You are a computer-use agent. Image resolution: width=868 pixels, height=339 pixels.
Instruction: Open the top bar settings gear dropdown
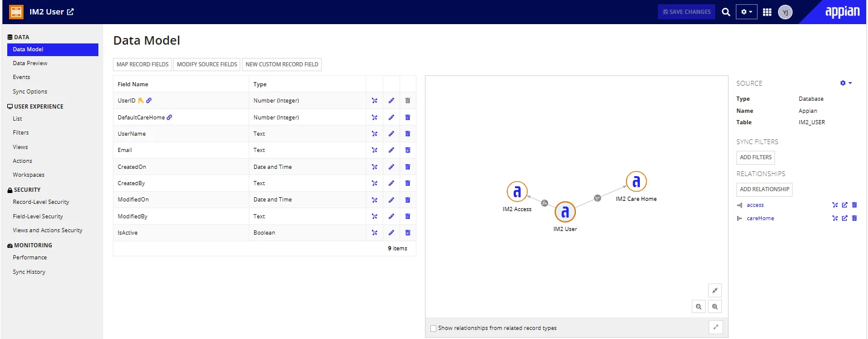pos(746,12)
